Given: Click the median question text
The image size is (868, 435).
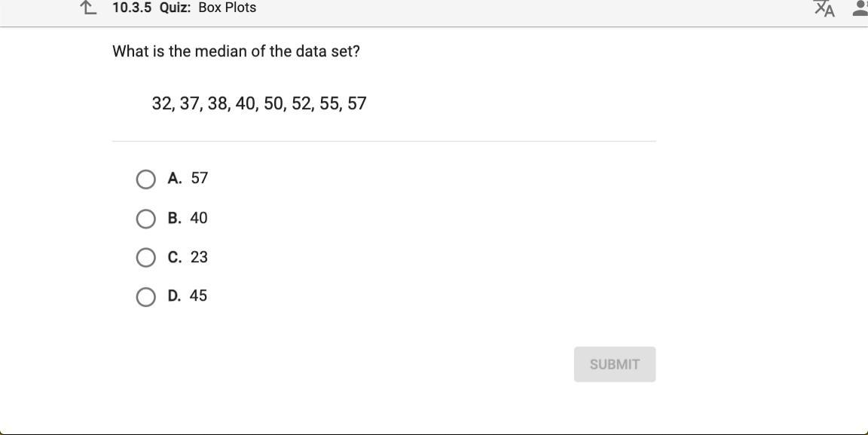Looking at the screenshot, I should coord(236,52).
